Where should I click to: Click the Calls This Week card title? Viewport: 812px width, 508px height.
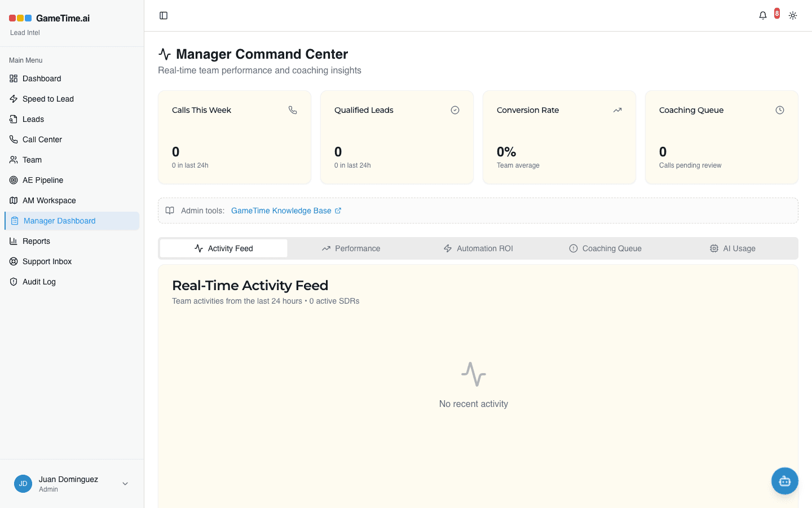(201, 110)
